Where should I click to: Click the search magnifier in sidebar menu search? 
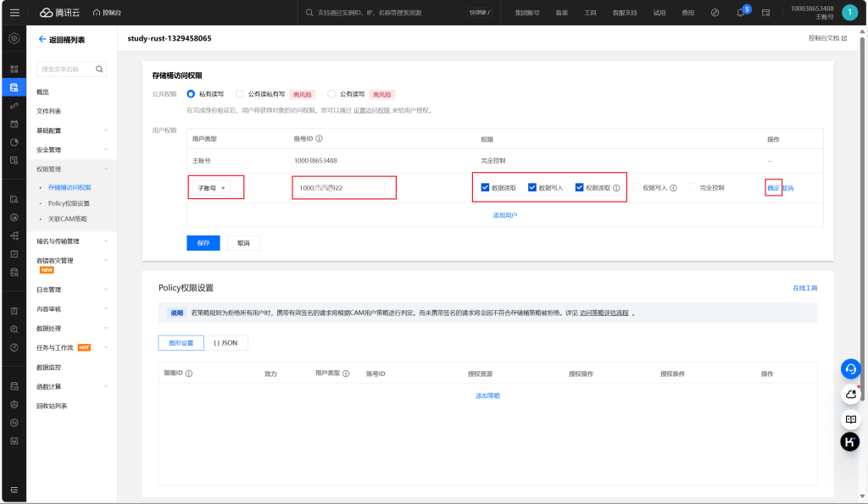[99, 69]
